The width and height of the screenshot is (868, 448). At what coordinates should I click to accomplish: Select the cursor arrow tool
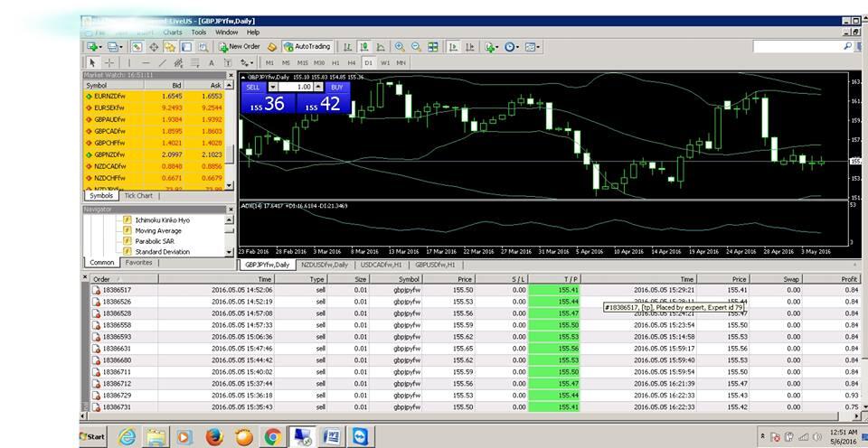click(92, 62)
